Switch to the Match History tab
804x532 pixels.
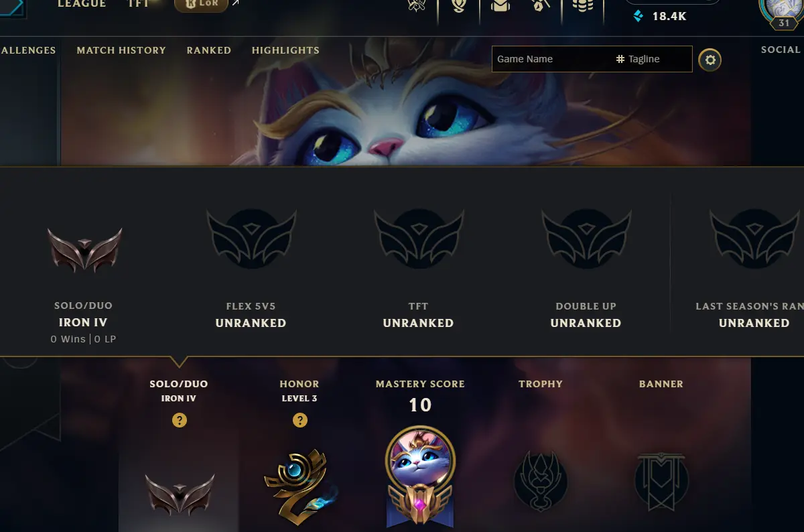tap(121, 50)
